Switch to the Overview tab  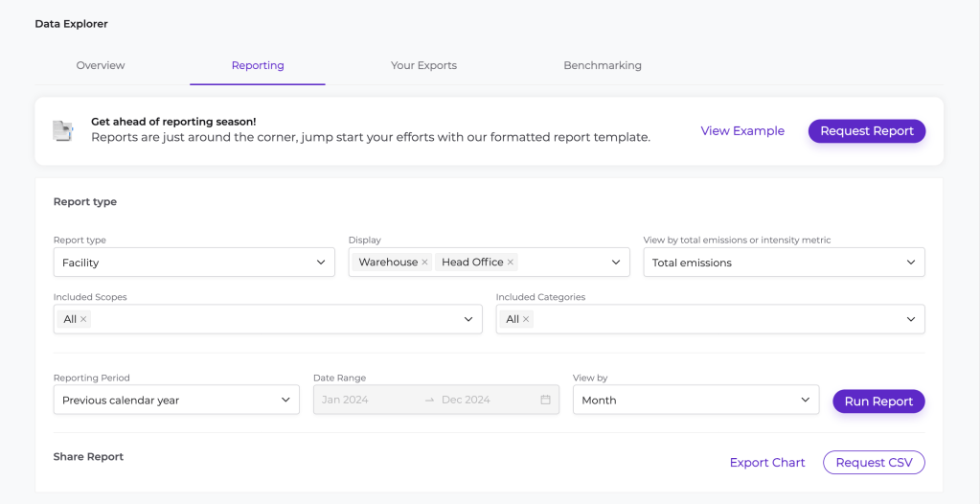click(101, 66)
